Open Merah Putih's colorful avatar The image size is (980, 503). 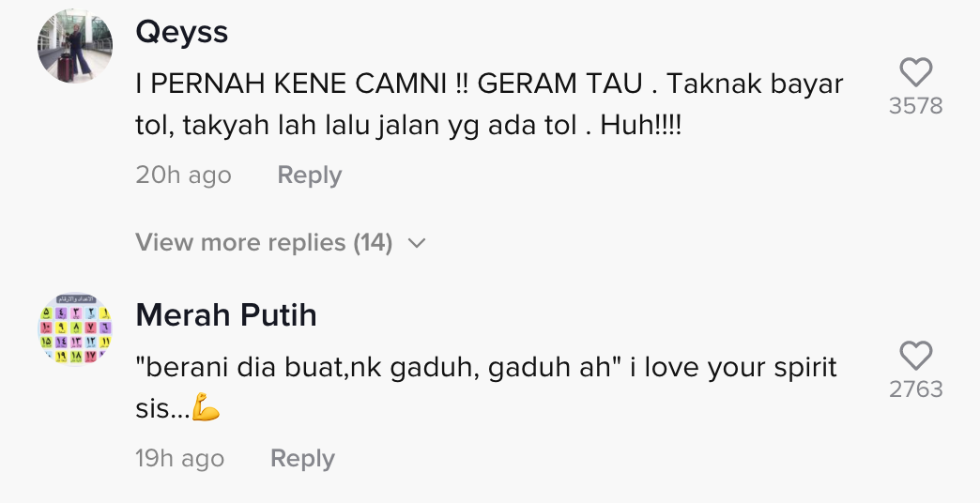point(75,329)
